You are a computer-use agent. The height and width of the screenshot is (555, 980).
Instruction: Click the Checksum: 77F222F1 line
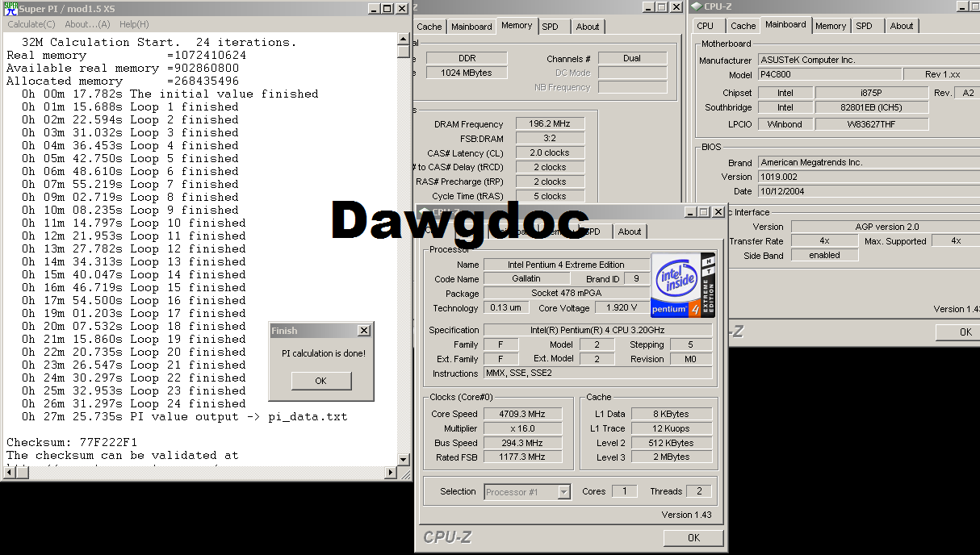click(72, 442)
